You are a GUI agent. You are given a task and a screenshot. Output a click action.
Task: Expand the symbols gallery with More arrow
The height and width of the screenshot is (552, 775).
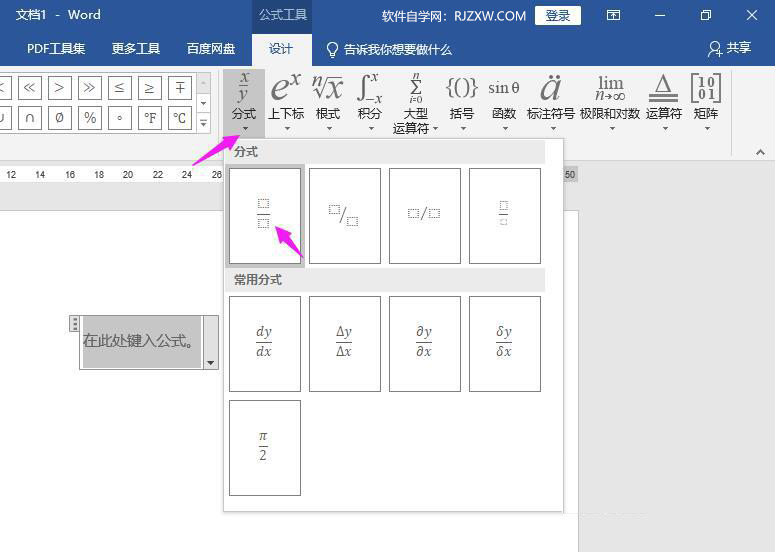pyautogui.click(x=204, y=123)
